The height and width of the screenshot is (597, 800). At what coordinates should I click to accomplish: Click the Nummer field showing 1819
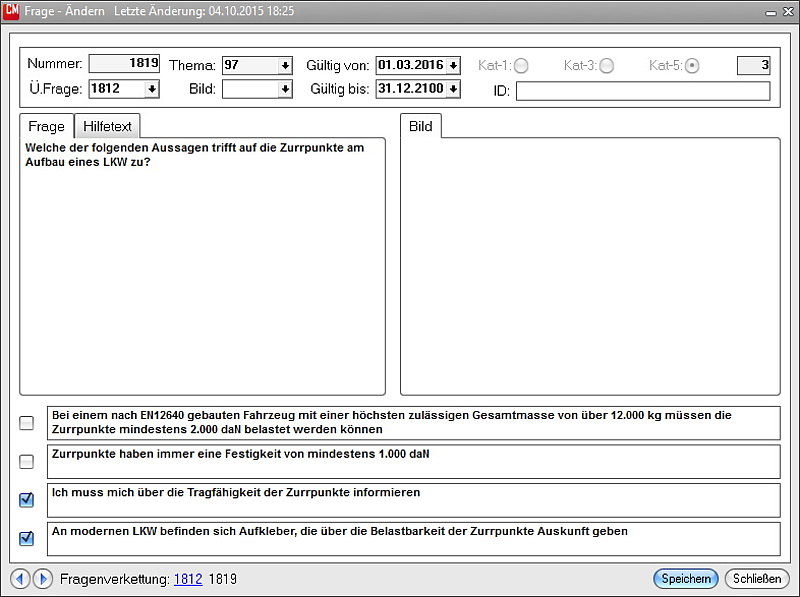click(x=124, y=63)
